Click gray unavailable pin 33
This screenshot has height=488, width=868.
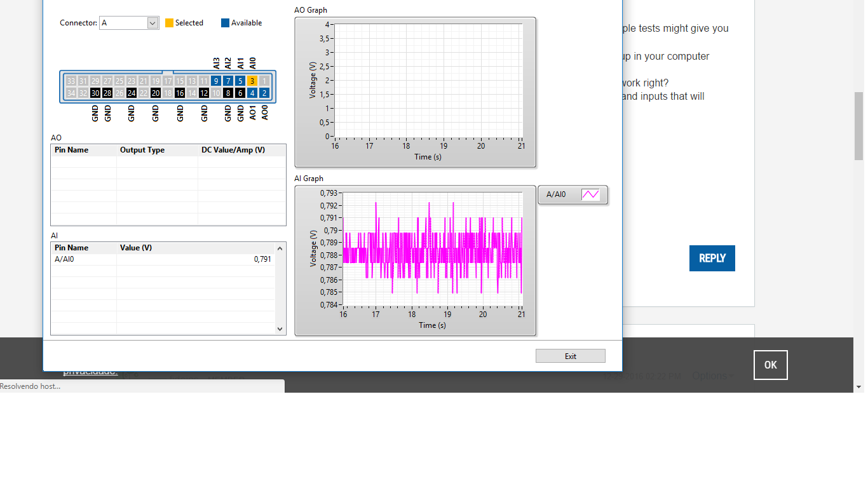tap(71, 81)
